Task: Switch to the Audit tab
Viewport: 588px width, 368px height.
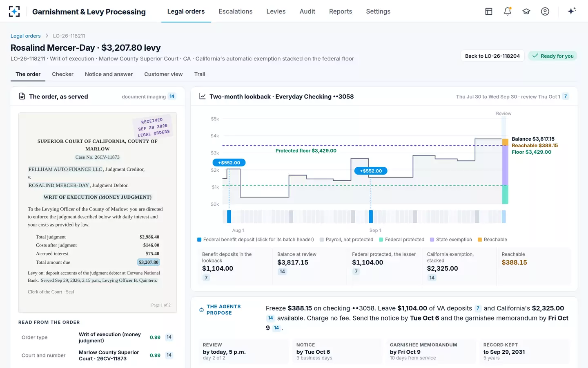Action: (307, 11)
